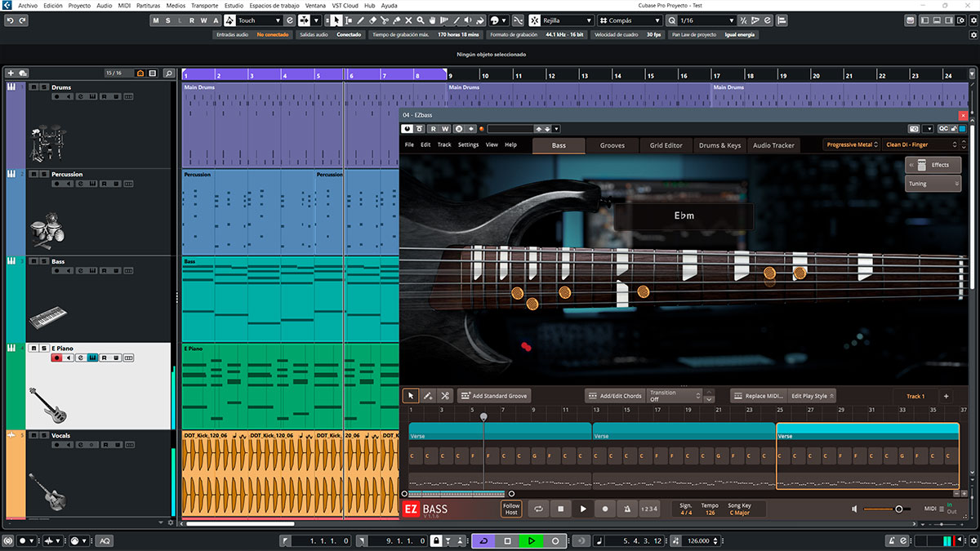Expand the Tuning panel
This screenshot has width=980, height=551.
coord(933,184)
